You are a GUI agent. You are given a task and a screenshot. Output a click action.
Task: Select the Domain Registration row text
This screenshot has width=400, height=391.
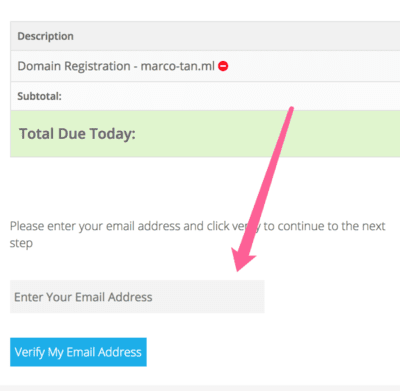click(116, 66)
